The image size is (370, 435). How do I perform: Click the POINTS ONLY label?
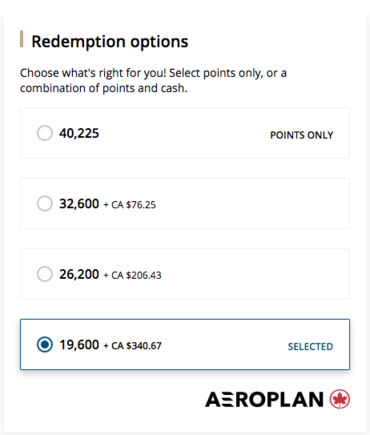coord(302,135)
